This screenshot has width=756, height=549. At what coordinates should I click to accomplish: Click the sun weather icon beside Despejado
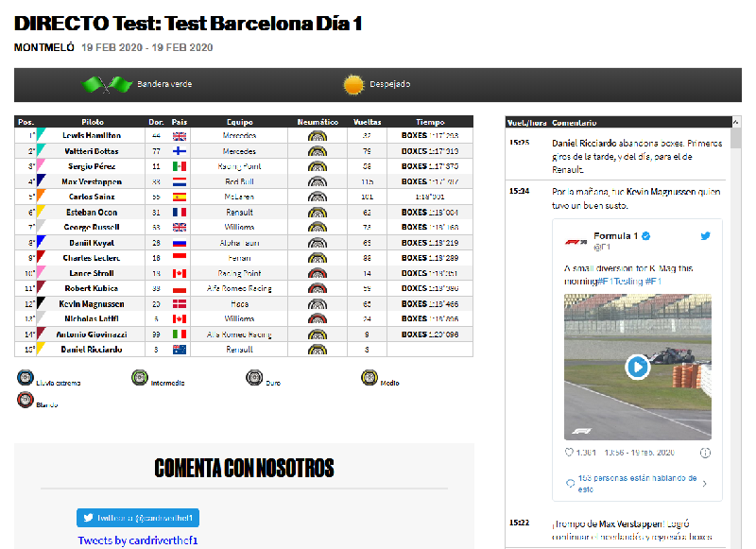point(353,85)
